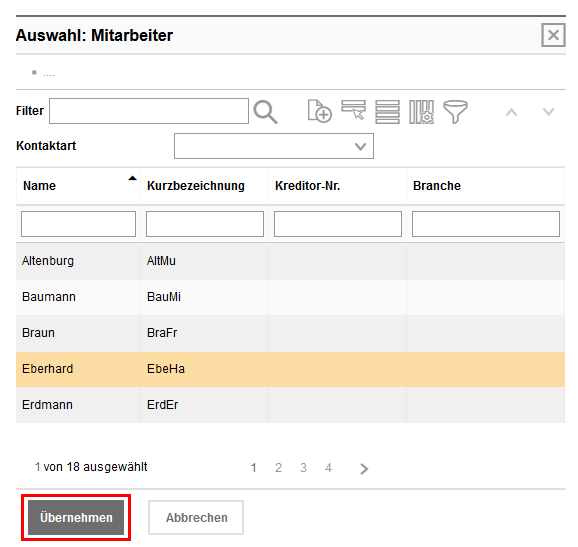Click the Kurzbezeichnung column filter field
This screenshot has width=578, height=547.
pyautogui.click(x=205, y=224)
